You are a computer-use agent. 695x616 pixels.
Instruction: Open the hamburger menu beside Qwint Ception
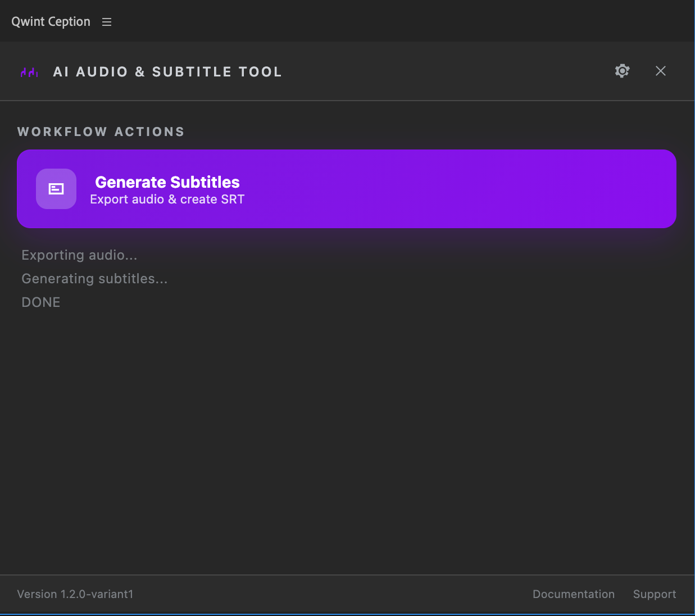(x=107, y=21)
